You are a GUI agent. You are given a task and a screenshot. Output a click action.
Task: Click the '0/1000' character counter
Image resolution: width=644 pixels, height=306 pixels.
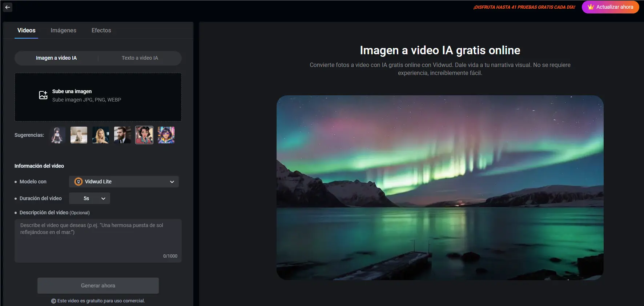click(x=170, y=256)
